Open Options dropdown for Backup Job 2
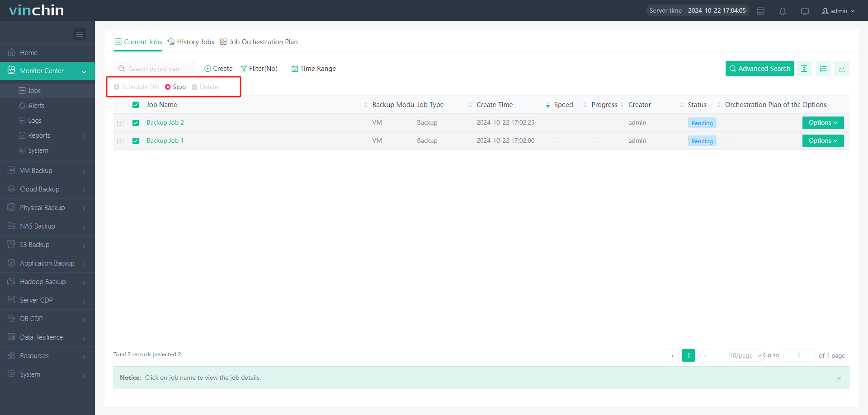The height and width of the screenshot is (415, 868). 823,123
